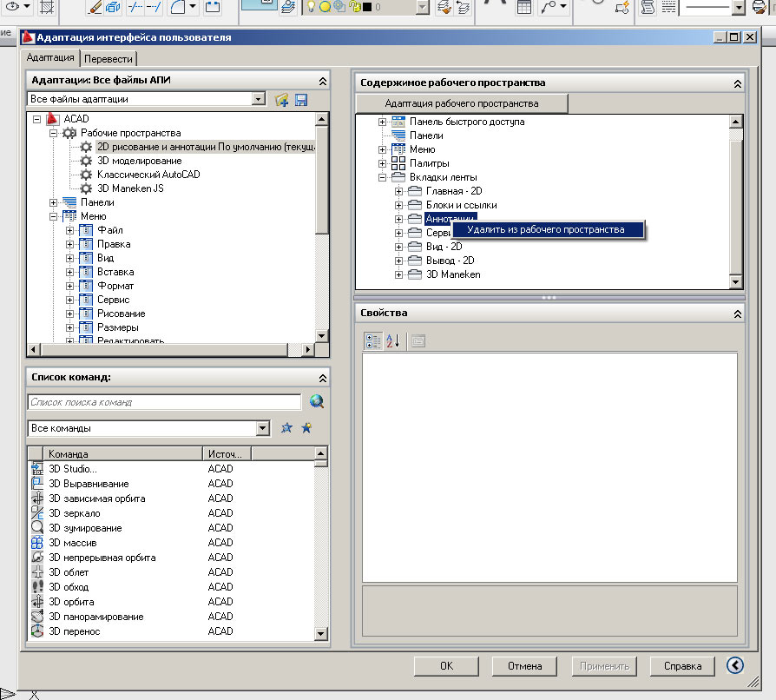Screen dimensions: 776x700
Task: Open the Все файлы адаптации dropdown
Action: [x=258, y=100]
